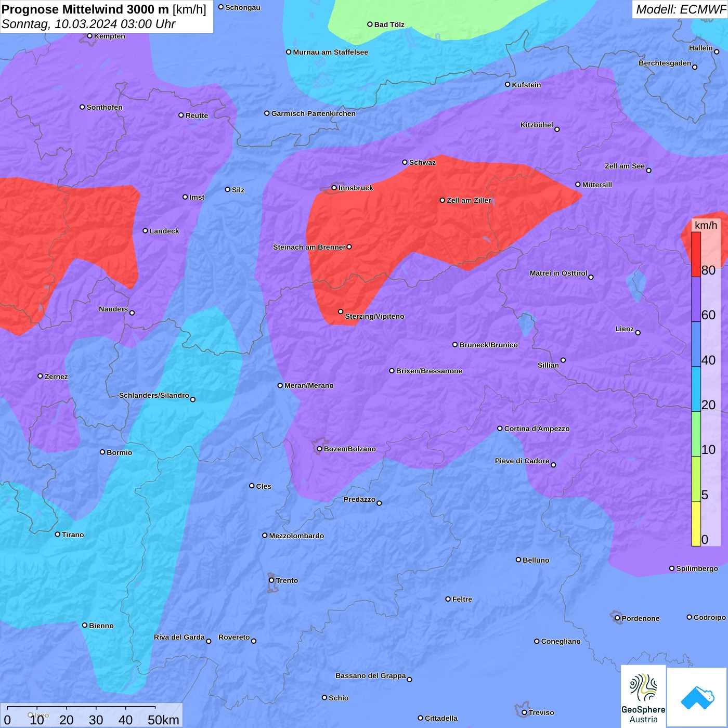
Task: Click the 'Zernez' label
Action: 56,376
